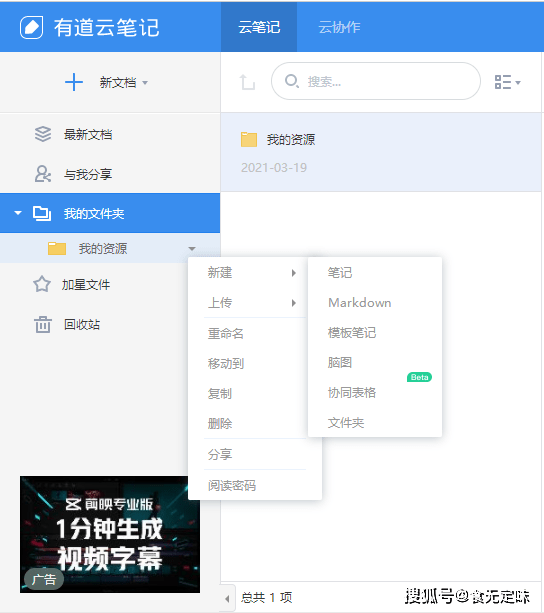544x613 pixels.
Task: Click the 我的文件夹 folder icon
Action: point(42,213)
